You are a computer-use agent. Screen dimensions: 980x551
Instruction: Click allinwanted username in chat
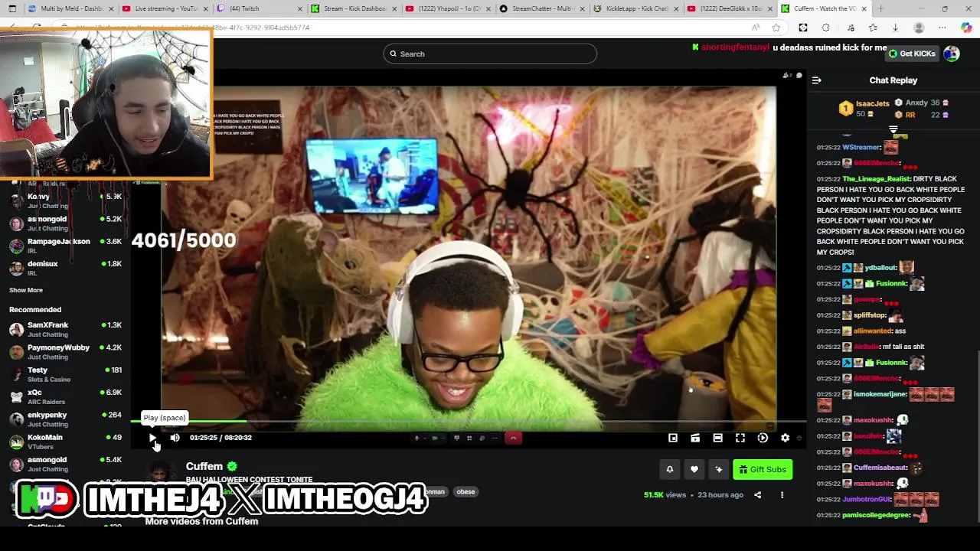click(x=873, y=331)
